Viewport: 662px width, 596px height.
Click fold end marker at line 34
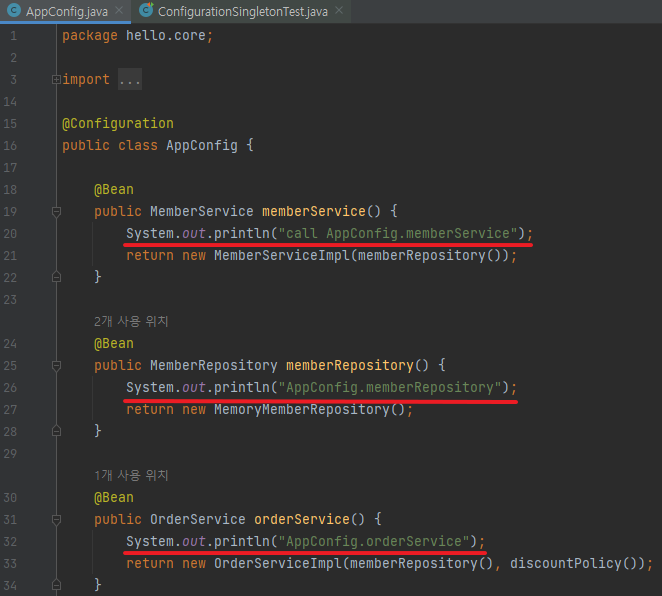tap(56, 585)
